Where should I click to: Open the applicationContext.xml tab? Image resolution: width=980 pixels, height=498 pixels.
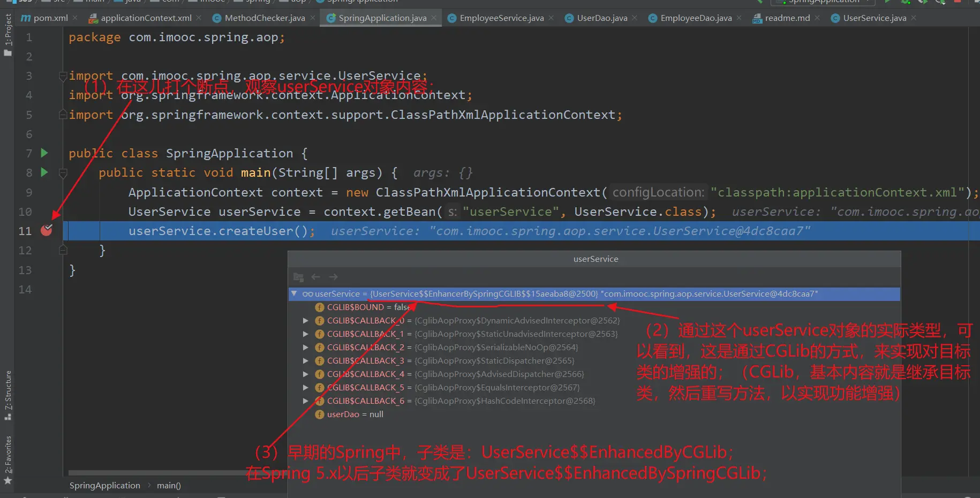tap(146, 18)
